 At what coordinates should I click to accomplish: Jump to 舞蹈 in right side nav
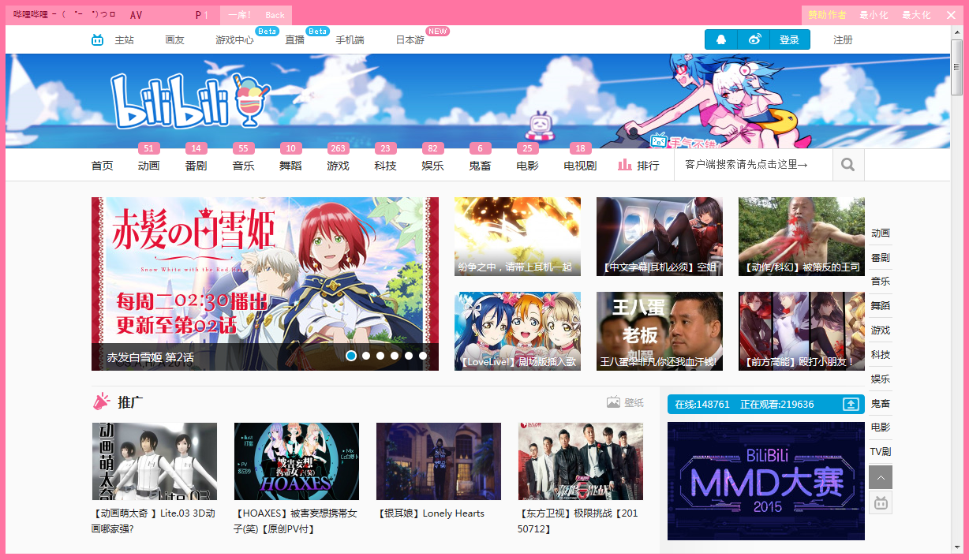tap(881, 305)
